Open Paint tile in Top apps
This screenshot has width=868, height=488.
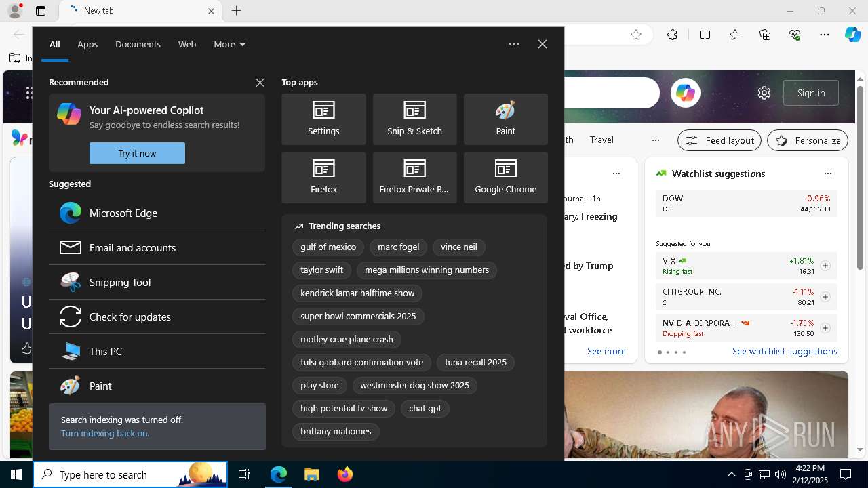[x=505, y=119]
